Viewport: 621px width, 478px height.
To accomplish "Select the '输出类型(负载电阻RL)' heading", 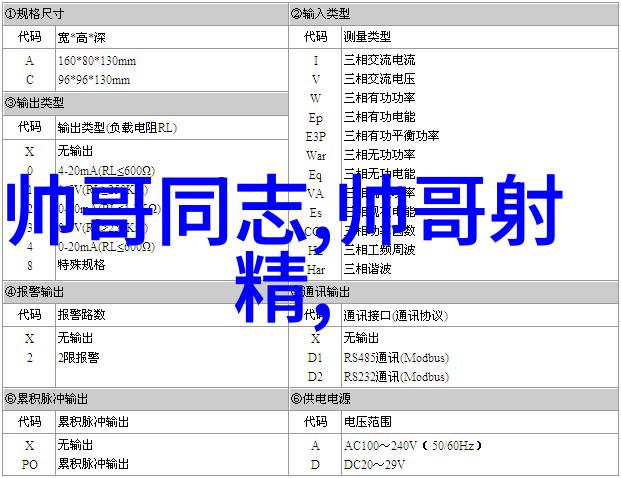I will tap(117, 128).
